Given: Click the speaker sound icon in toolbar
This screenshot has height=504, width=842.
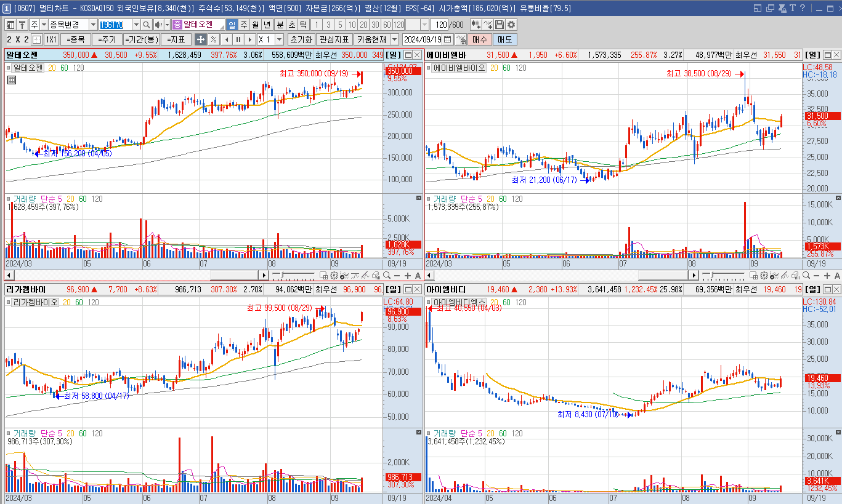Looking at the screenshot, I should click(x=158, y=25).
